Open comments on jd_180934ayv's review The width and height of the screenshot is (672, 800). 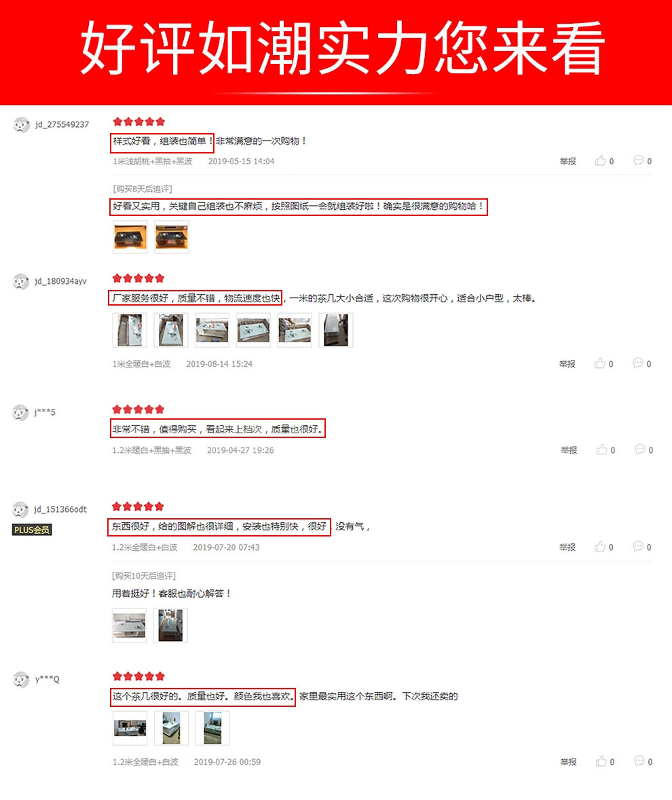click(642, 364)
